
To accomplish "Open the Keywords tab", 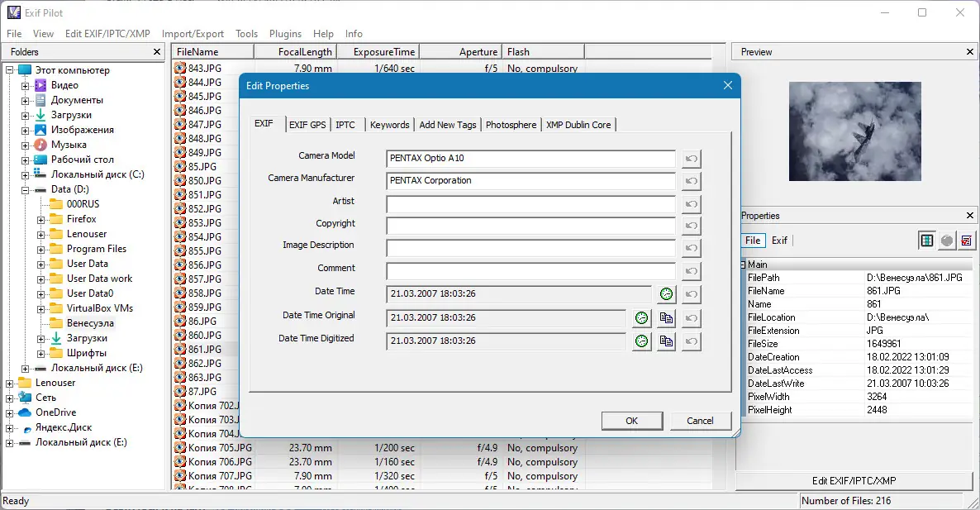I will pyautogui.click(x=389, y=125).
